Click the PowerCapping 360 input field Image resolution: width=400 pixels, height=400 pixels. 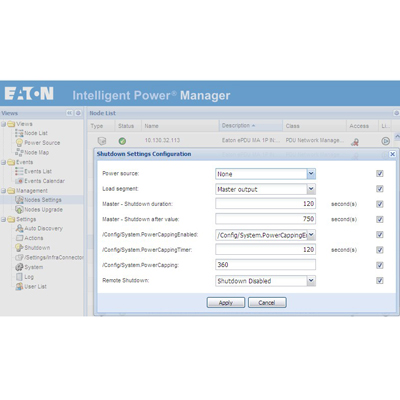265,265
